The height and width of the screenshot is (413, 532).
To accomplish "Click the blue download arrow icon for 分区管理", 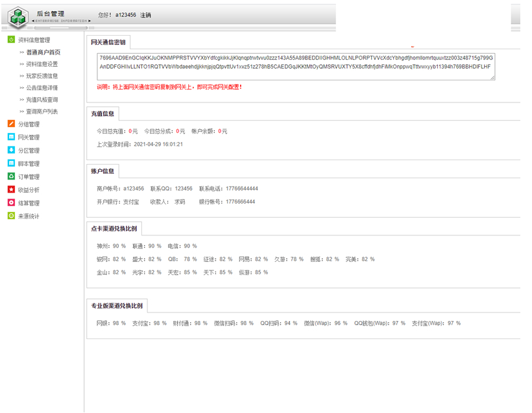I will pyautogui.click(x=11, y=150).
